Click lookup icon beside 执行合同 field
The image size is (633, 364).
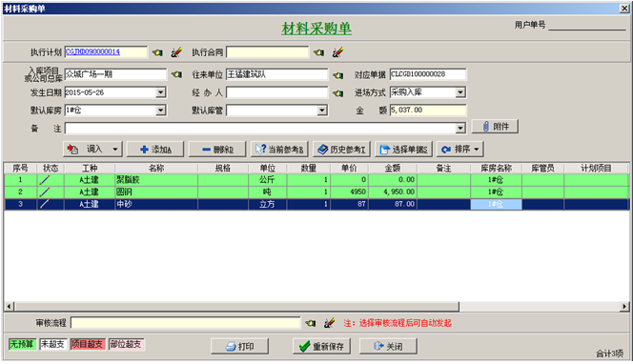pyautogui.click(x=319, y=52)
